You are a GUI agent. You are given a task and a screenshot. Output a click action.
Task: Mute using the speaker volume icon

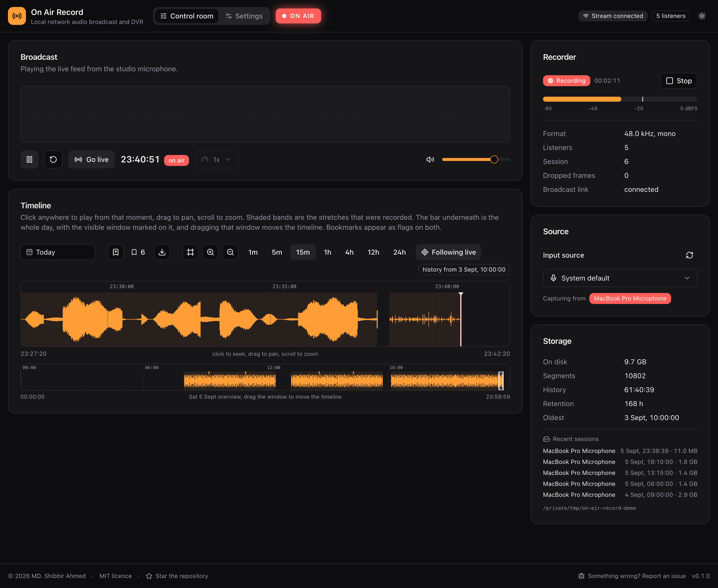pos(430,159)
